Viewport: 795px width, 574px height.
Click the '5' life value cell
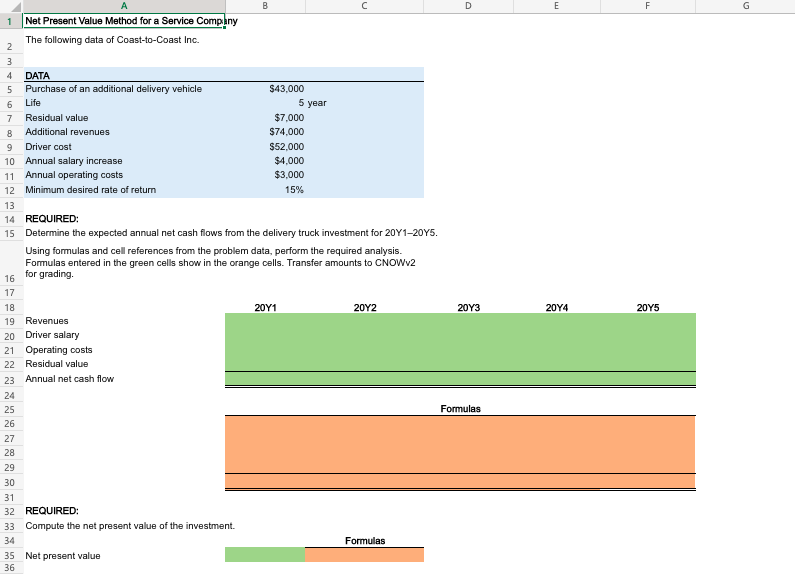point(301,103)
